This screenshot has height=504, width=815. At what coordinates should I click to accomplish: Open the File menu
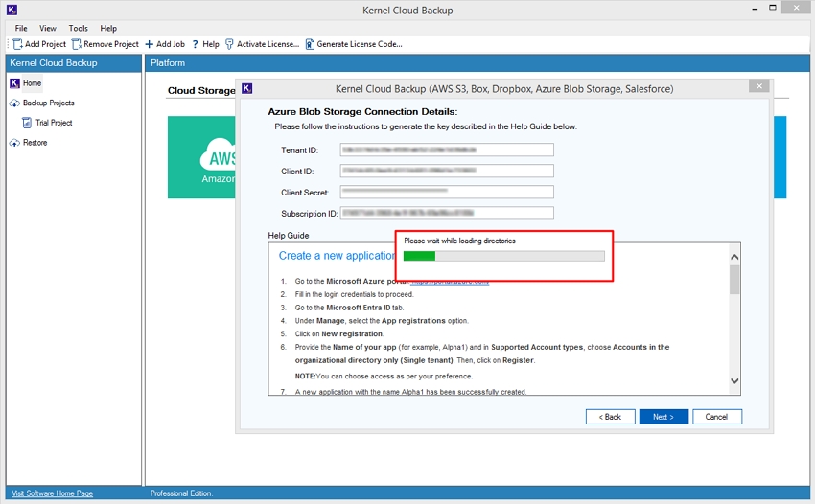click(21, 28)
